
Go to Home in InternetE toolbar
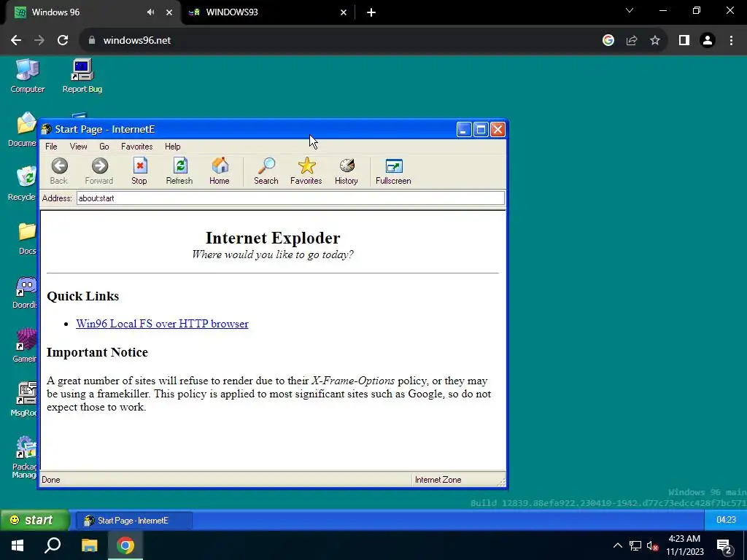(219, 171)
